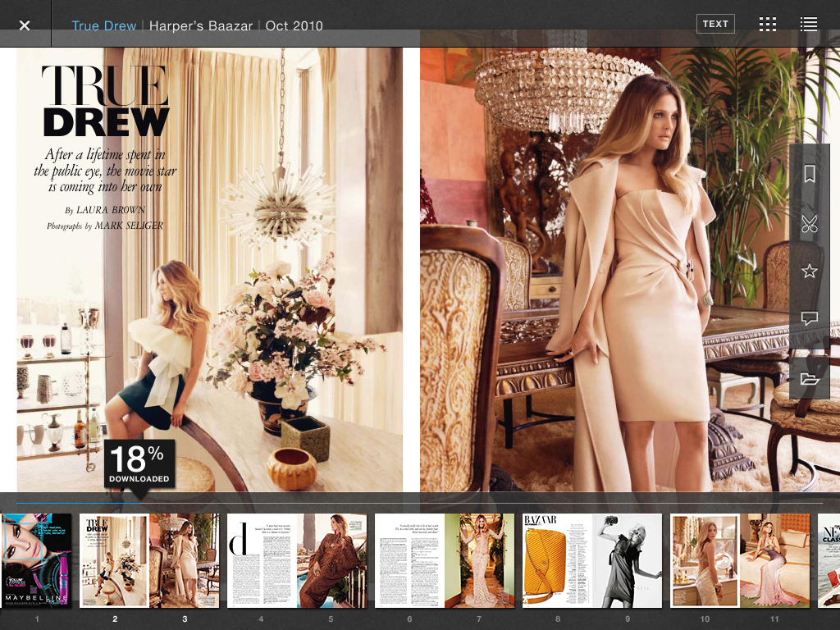Tap the credit Photographs by MARK SELIGER
The height and width of the screenshot is (630, 840).
(105, 226)
